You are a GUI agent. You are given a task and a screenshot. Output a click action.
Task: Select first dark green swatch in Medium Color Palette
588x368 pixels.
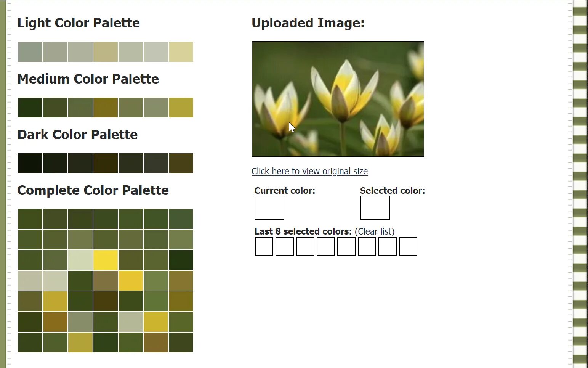click(30, 108)
